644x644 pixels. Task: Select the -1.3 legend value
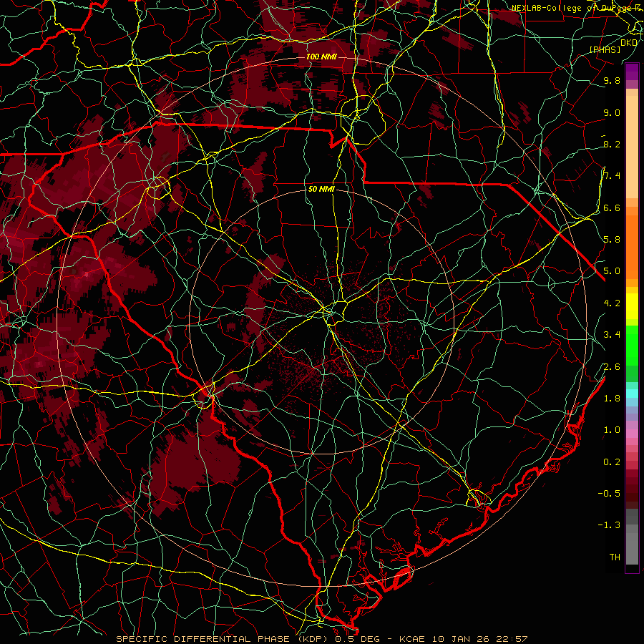609,525
